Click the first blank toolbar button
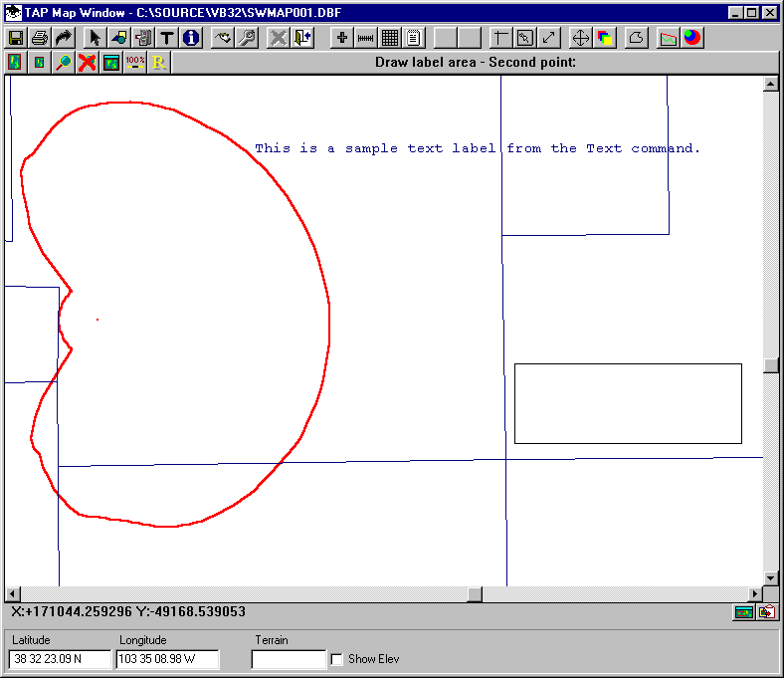This screenshot has height=678, width=784. click(445, 38)
